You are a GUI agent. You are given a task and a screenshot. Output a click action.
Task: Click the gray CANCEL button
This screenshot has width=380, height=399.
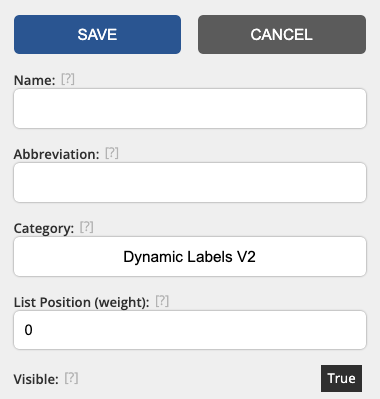282,34
